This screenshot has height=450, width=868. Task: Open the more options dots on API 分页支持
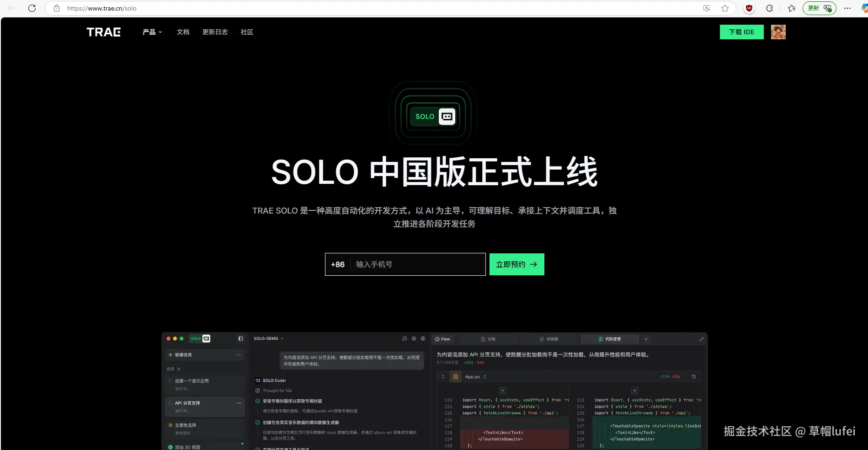point(239,403)
